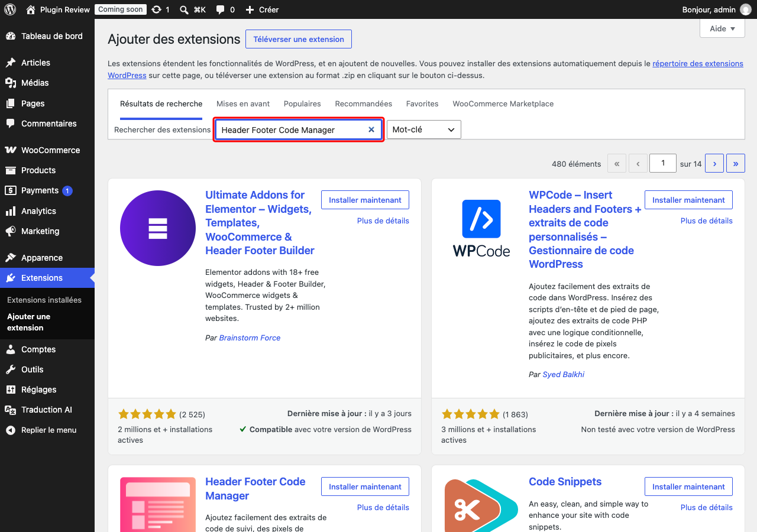757x532 pixels.
Task: Install Ultimate Addons for Elementor now
Action: 365,200
